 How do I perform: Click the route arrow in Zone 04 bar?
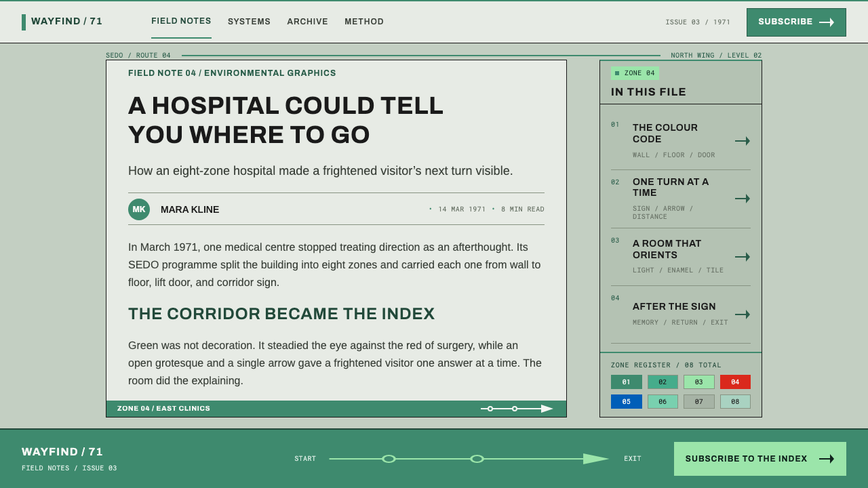(517, 409)
